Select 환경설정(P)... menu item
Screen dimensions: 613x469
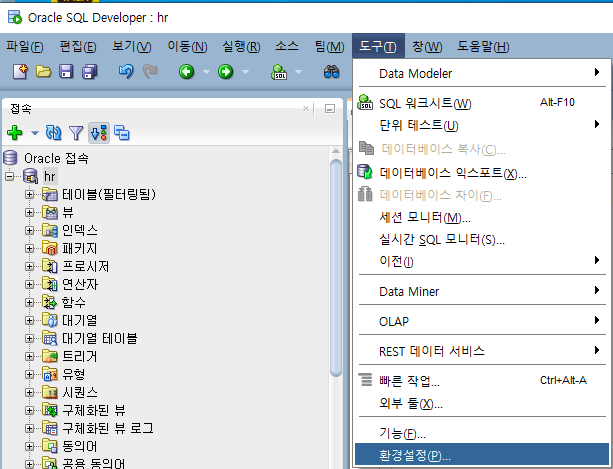point(482,455)
